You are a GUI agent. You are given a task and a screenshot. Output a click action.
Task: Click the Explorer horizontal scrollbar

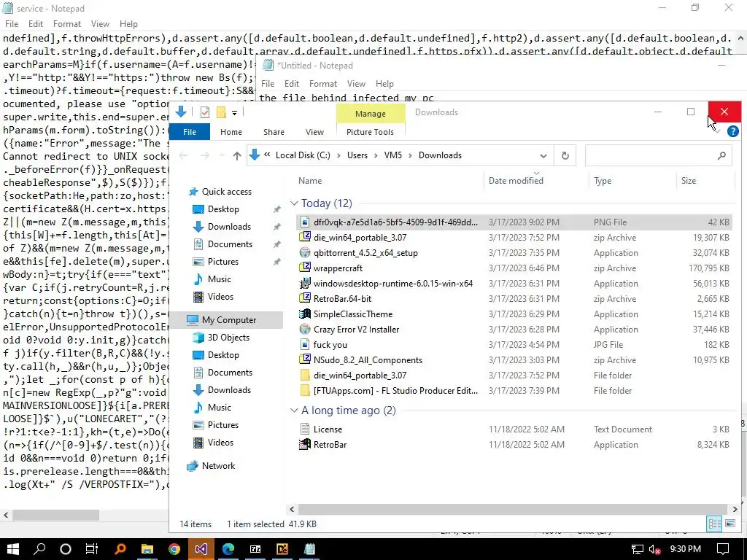click(x=513, y=509)
